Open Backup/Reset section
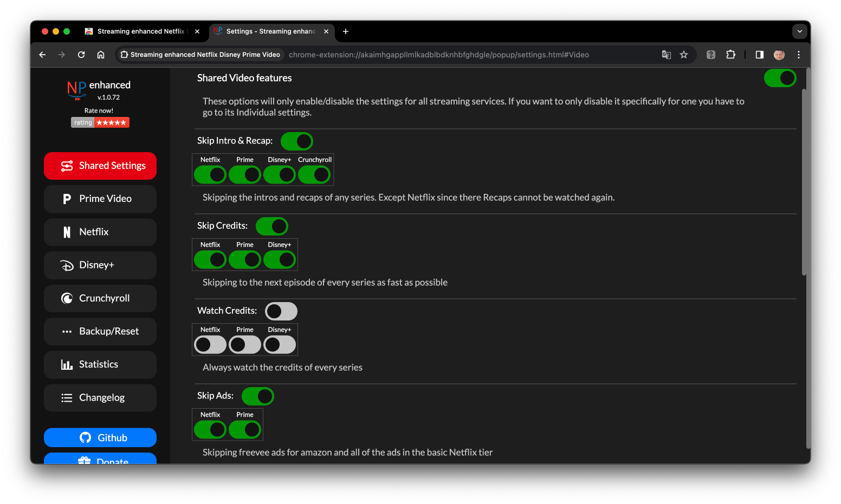The width and height of the screenshot is (841, 504). coord(100,331)
